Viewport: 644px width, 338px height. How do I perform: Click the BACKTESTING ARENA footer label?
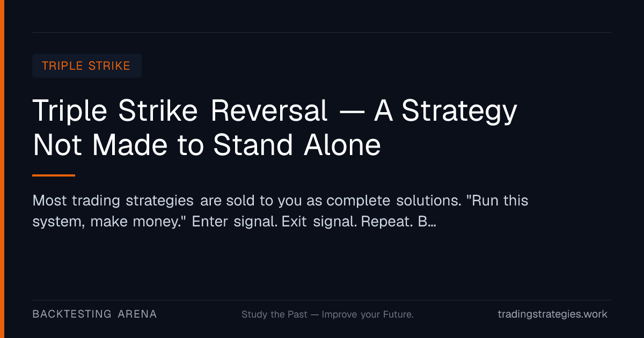click(94, 314)
